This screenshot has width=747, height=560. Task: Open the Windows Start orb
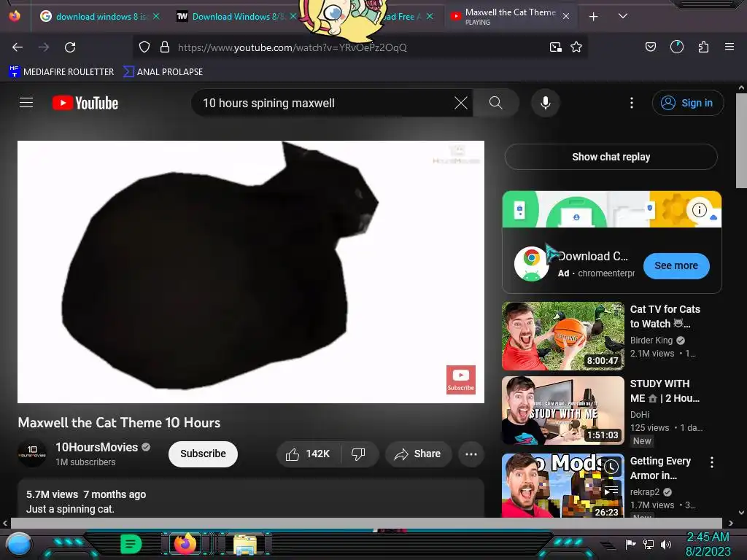point(19,544)
